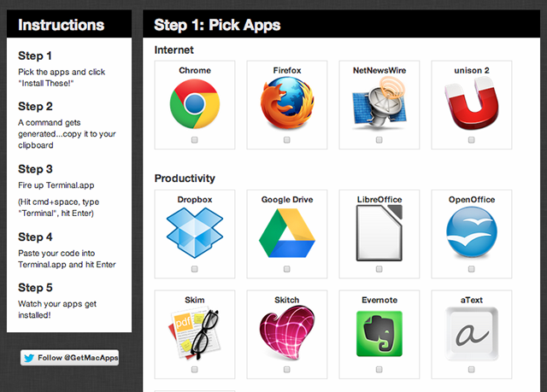The width and height of the screenshot is (547, 392).
Task: Tick the Skitch checkbox
Action: coord(287,369)
